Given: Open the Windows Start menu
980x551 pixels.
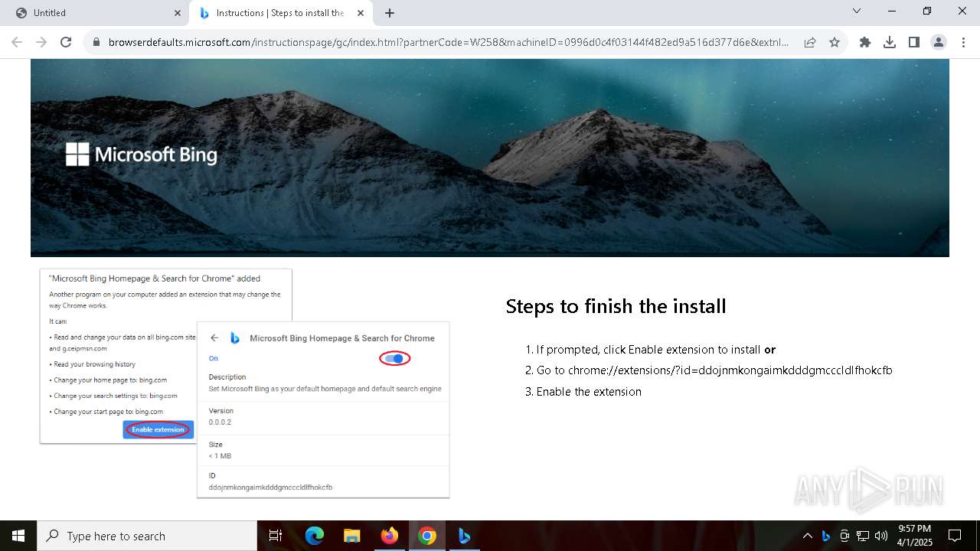Looking at the screenshot, I should pos(18,536).
